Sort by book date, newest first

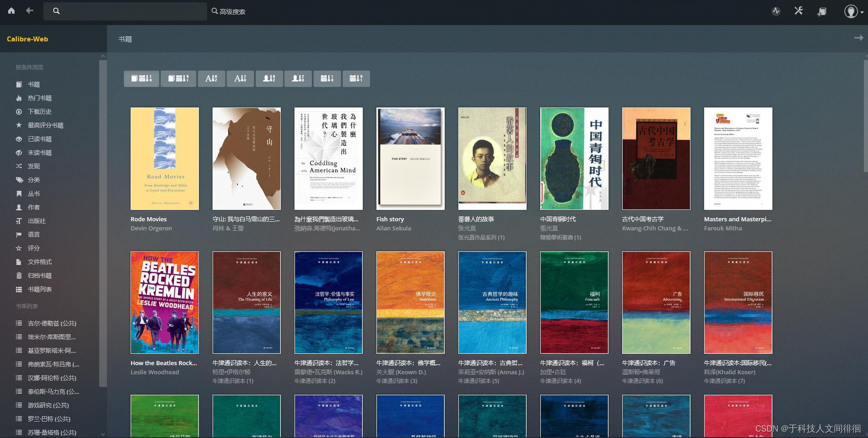coord(142,79)
